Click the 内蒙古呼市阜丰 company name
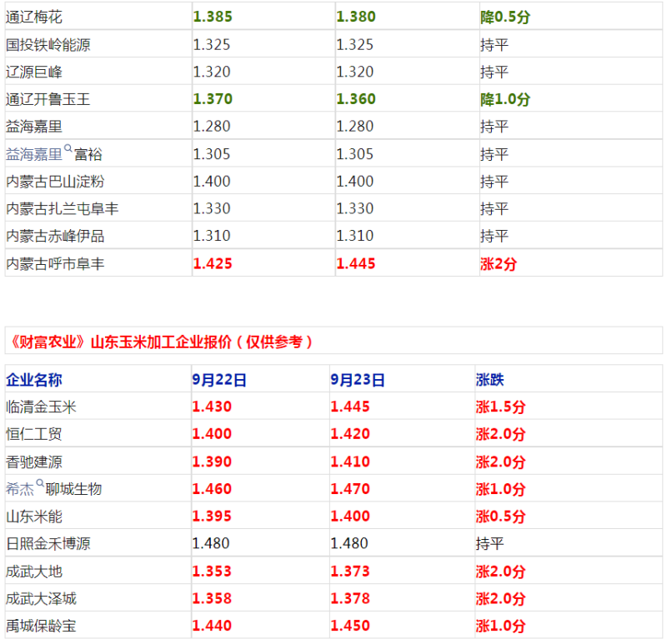The width and height of the screenshot is (667, 644). [x=55, y=264]
